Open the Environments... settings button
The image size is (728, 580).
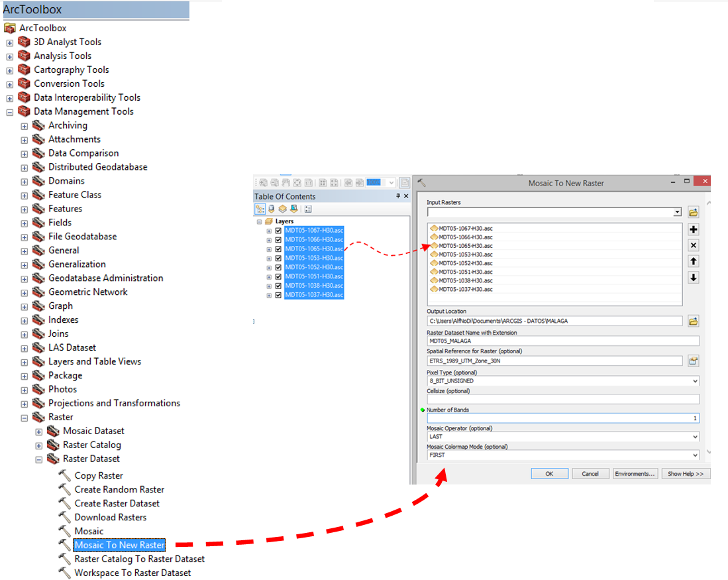pyautogui.click(x=635, y=473)
